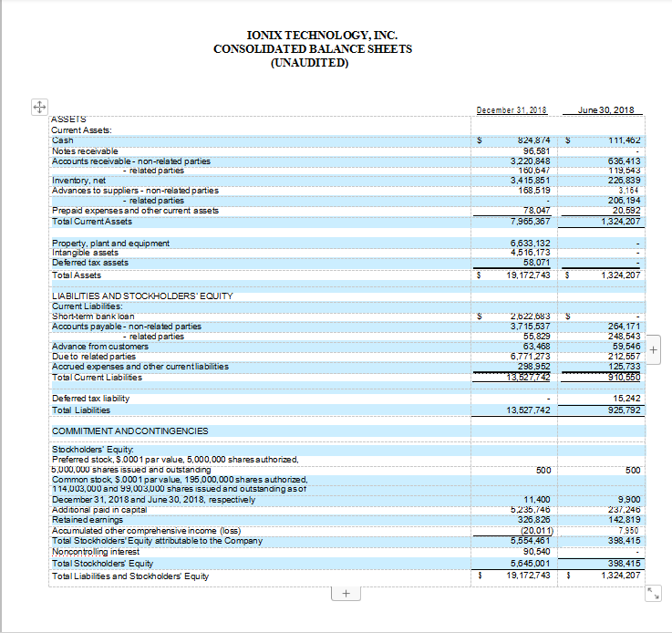Click the Total Current Assets label
Screen dimensions: 672x633
92,222
